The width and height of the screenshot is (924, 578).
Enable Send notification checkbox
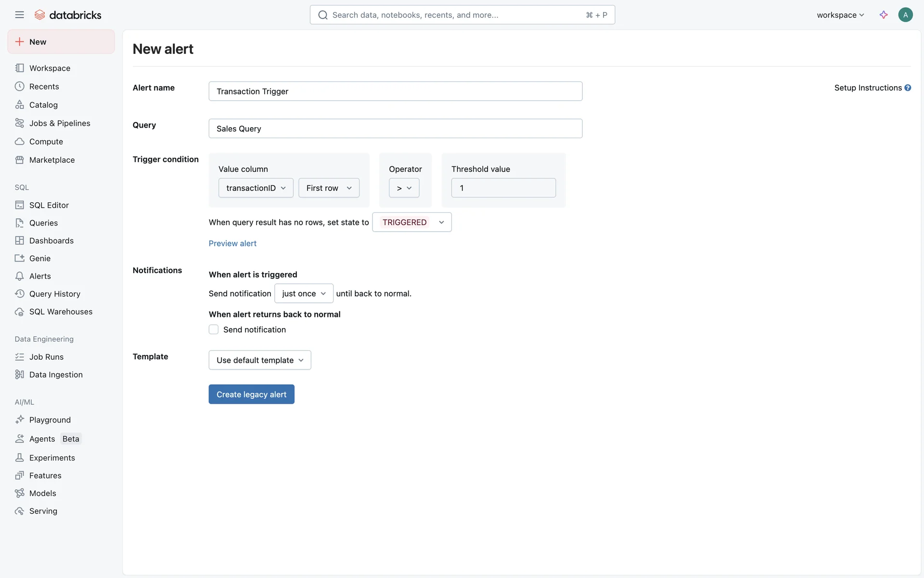pos(214,329)
